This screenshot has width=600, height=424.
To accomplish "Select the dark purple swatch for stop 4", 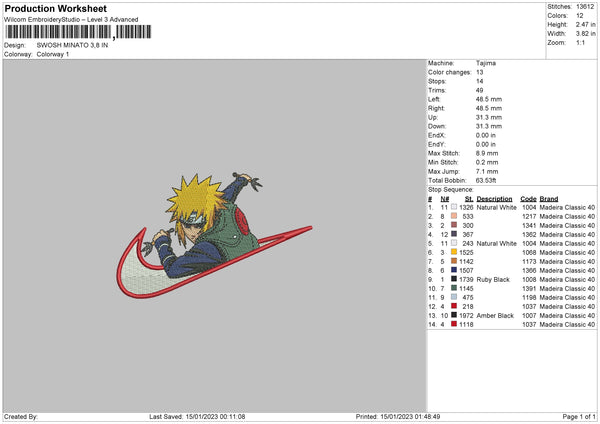I will click(x=454, y=234).
